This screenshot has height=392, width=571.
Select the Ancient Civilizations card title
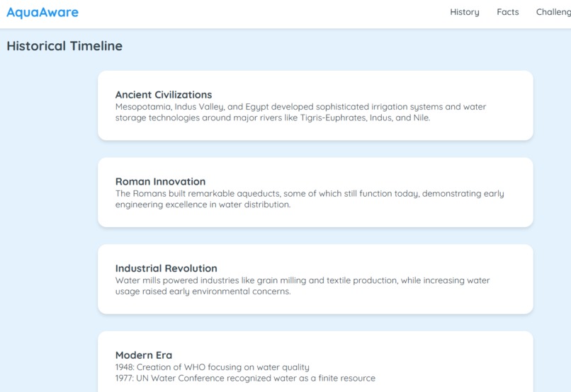pyautogui.click(x=164, y=95)
